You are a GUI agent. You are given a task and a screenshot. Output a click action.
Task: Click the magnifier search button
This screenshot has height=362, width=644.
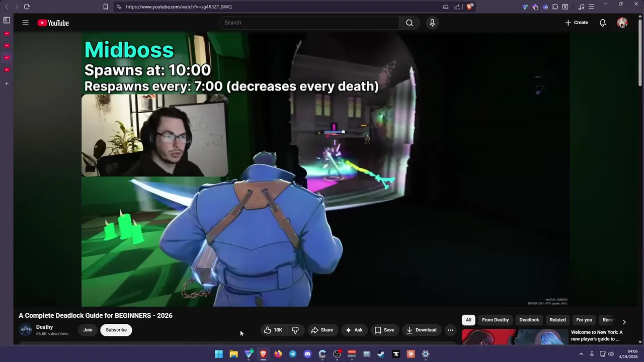[410, 23]
